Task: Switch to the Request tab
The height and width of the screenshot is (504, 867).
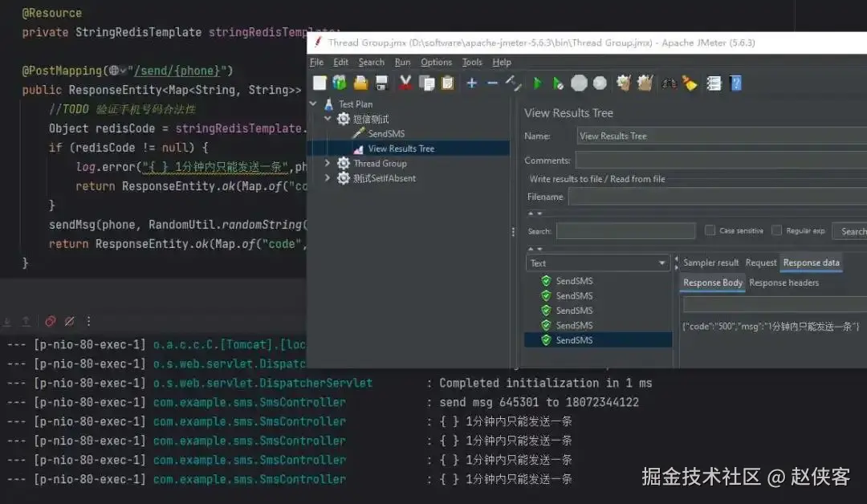Action: [761, 262]
